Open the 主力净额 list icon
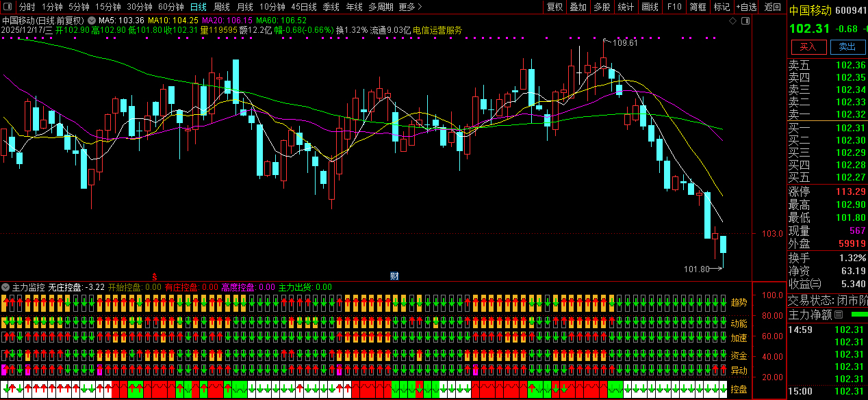The image size is (868, 400). click(839, 315)
